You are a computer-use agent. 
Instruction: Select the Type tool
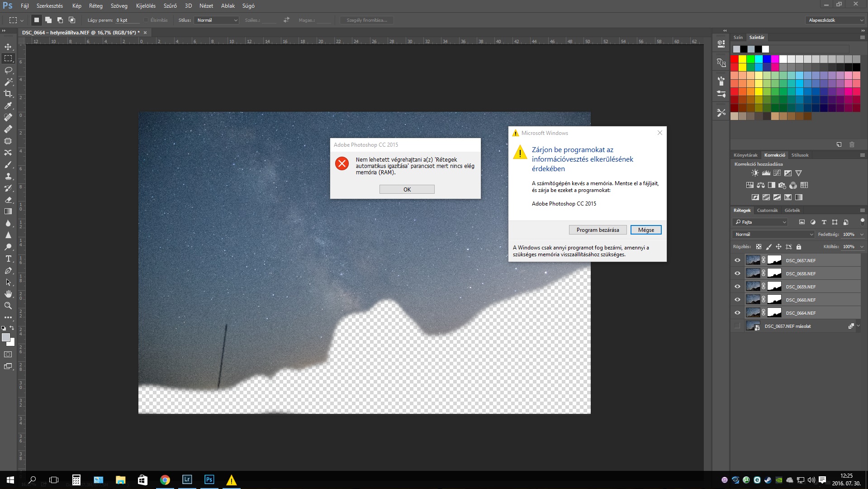pyautogui.click(x=8, y=259)
